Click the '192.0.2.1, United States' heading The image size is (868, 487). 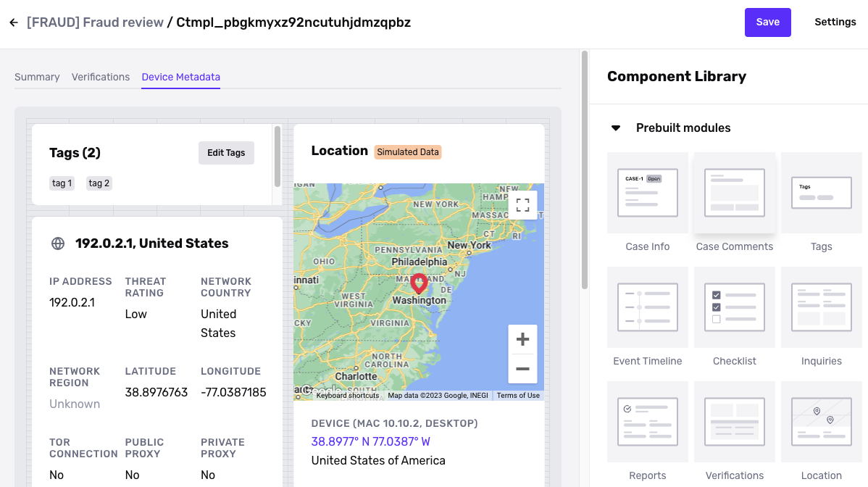click(151, 243)
